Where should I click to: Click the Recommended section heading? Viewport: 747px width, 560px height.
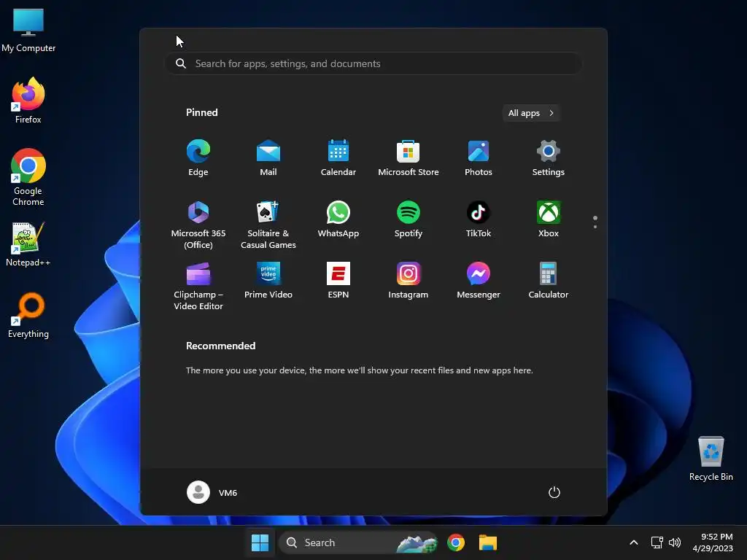[220, 346]
